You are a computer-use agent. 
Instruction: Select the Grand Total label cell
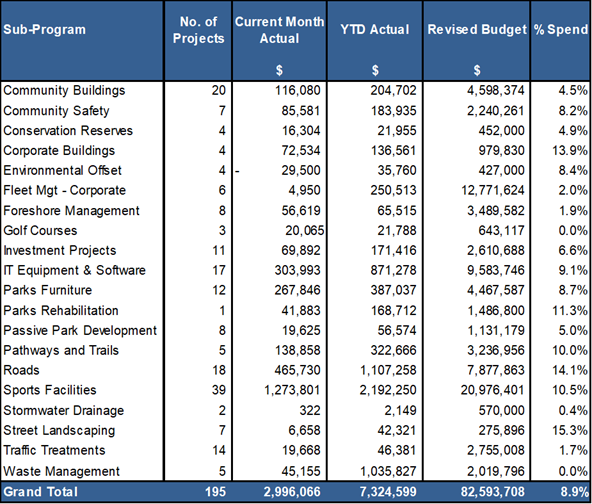click(40, 492)
